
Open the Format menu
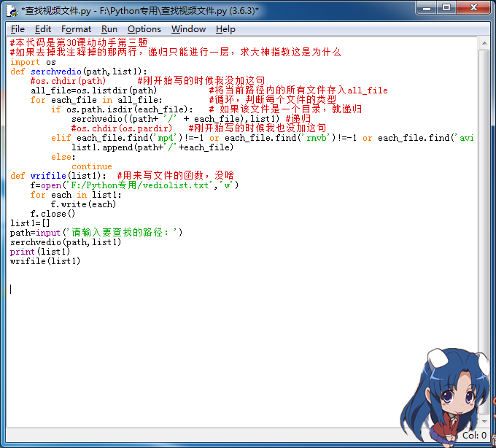[x=76, y=29]
